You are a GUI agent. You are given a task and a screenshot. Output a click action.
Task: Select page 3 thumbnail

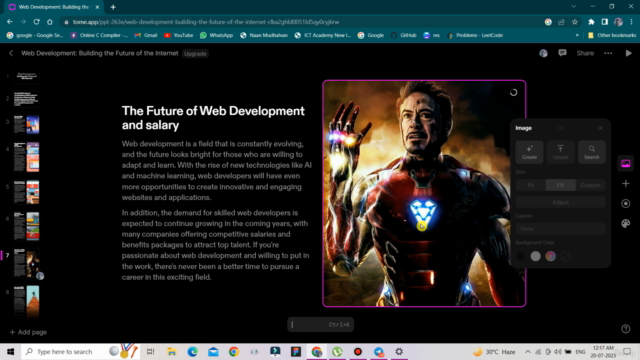coord(27,124)
